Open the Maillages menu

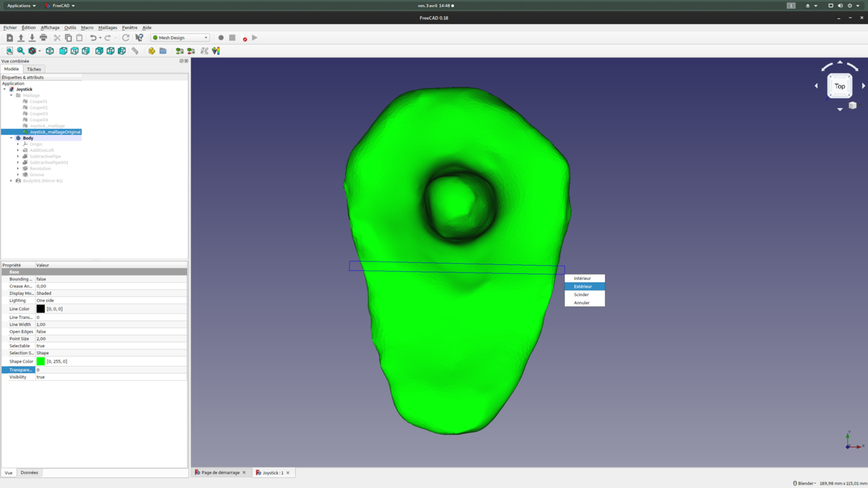tap(108, 28)
